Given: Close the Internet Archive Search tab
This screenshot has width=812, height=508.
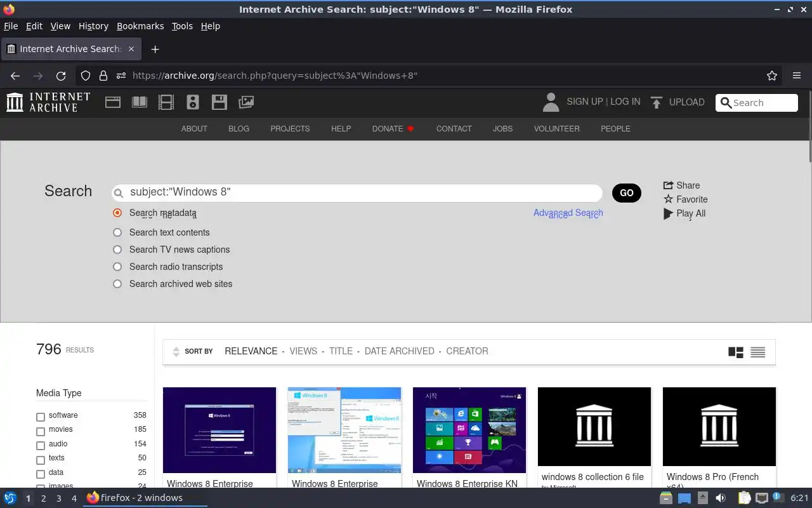Looking at the screenshot, I should point(131,49).
